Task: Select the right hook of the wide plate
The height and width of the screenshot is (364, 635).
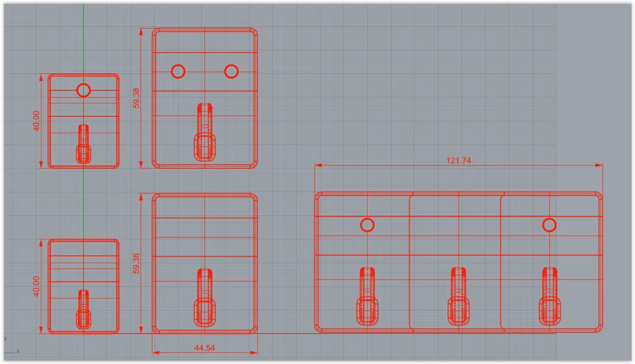Action: (549, 296)
